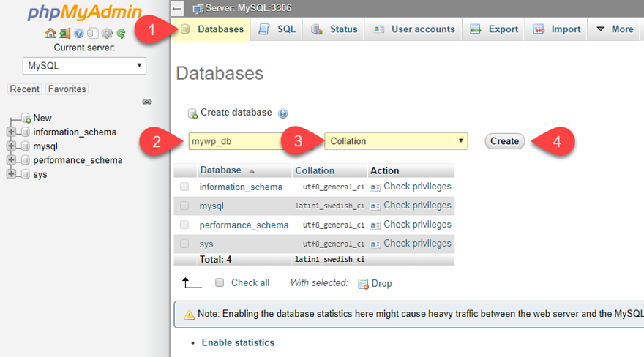Switch to the Databases tab

[x=211, y=29]
